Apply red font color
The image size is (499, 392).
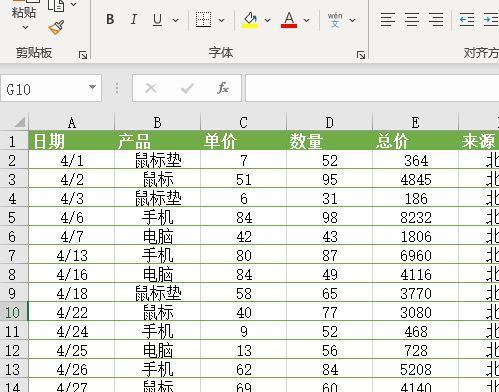click(289, 20)
